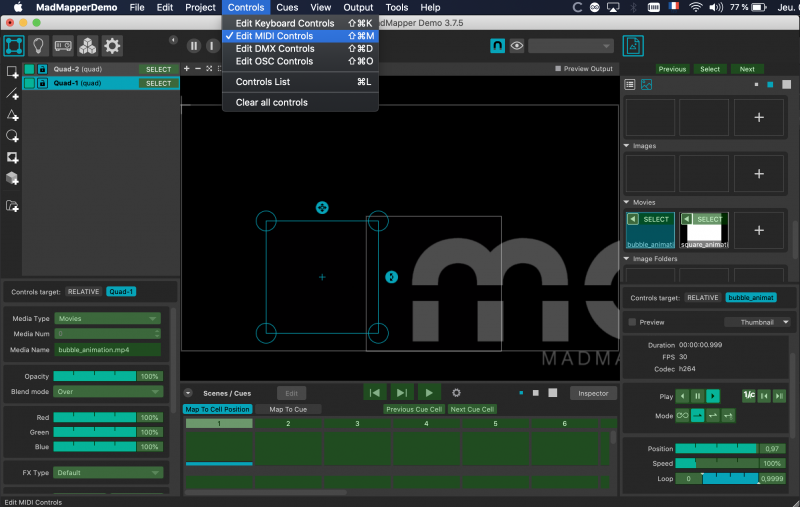
Task: Select the add mask tool
Action: click(x=12, y=157)
